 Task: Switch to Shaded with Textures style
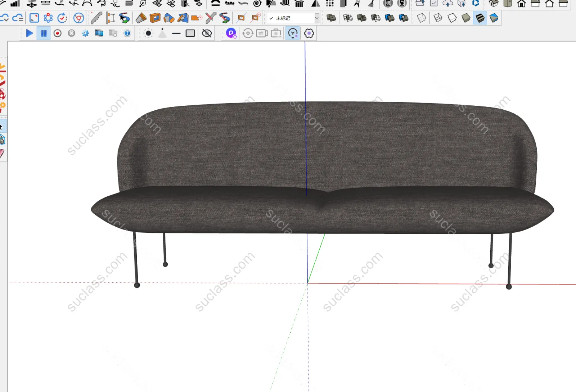point(480,18)
